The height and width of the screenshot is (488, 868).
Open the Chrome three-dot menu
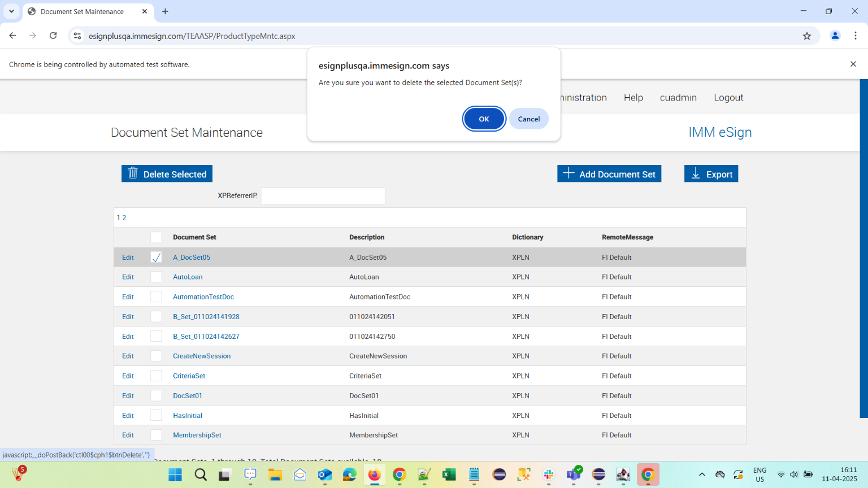click(x=856, y=36)
